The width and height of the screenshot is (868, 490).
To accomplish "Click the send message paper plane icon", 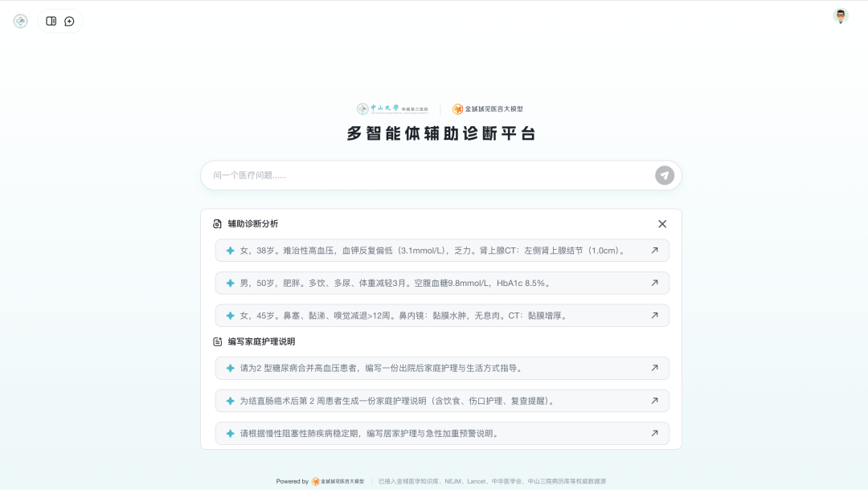I will pyautogui.click(x=664, y=175).
